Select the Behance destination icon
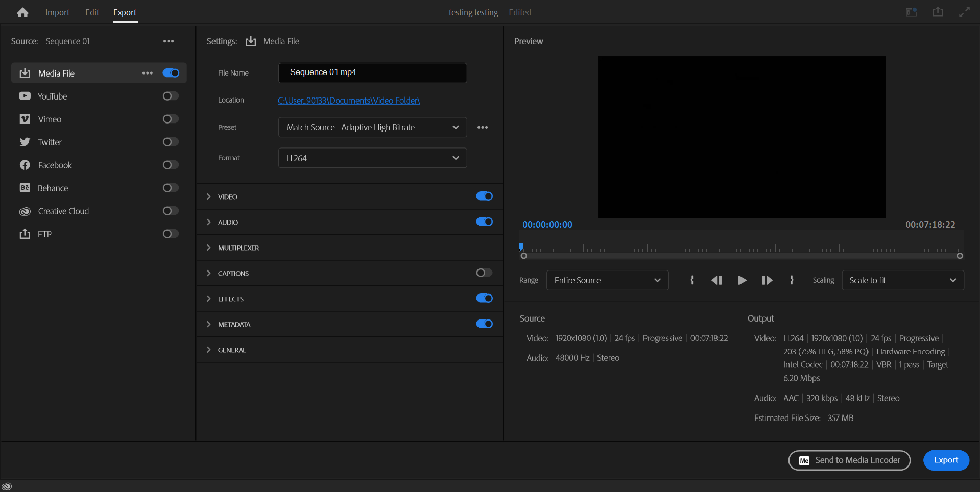 [25, 188]
